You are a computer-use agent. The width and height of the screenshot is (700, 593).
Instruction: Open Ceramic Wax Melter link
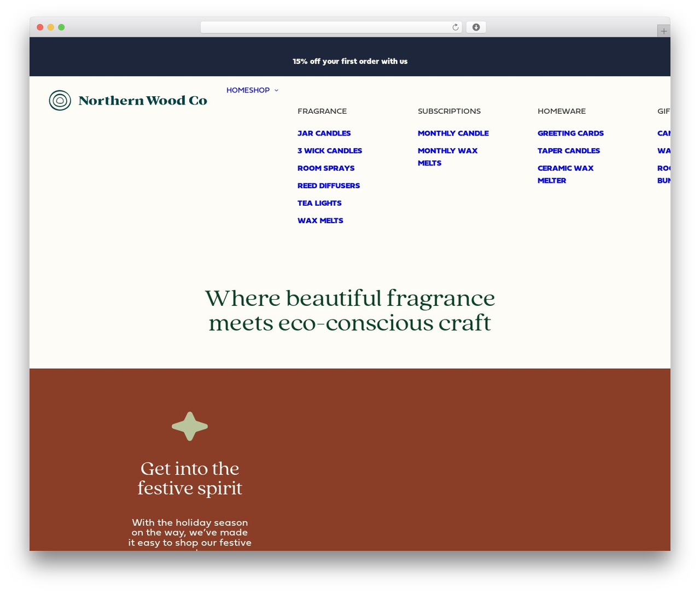tap(565, 174)
